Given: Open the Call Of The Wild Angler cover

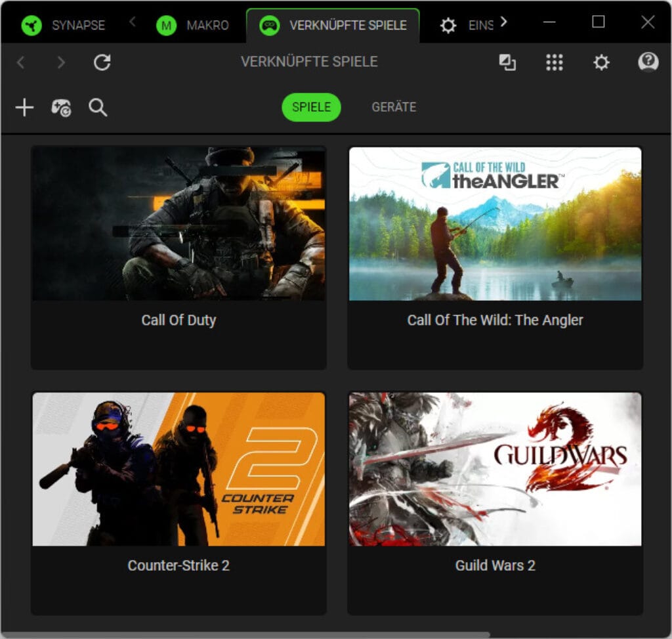Looking at the screenshot, I should click(x=495, y=223).
